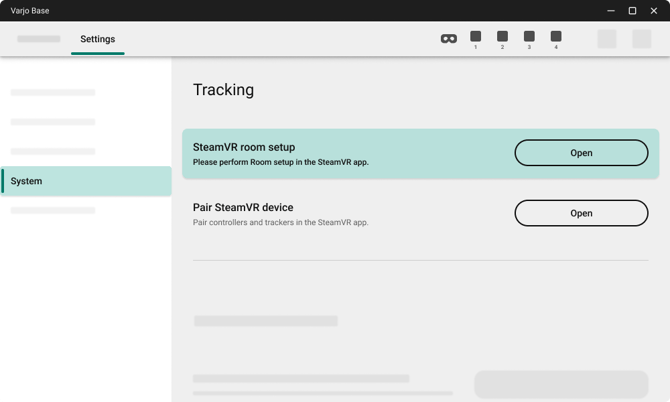670x402 pixels.
Task: Select System in the sidebar
Action: [x=86, y=181]
